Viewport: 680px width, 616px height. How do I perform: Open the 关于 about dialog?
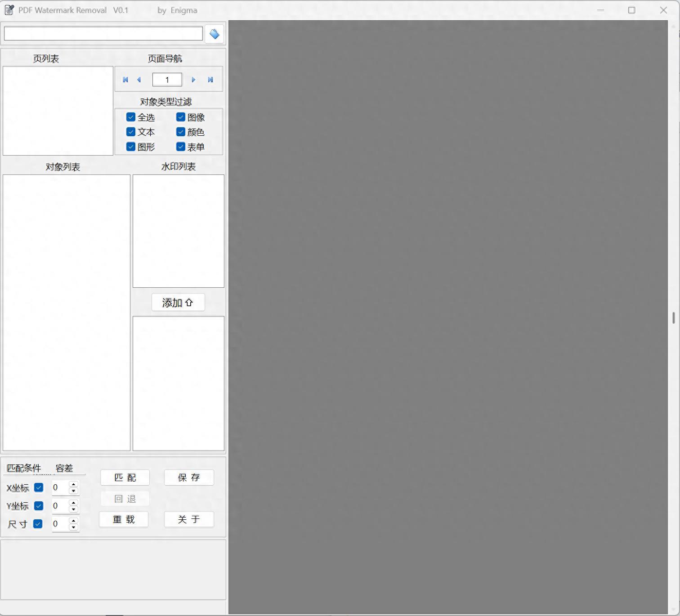[x=189, y=519]
